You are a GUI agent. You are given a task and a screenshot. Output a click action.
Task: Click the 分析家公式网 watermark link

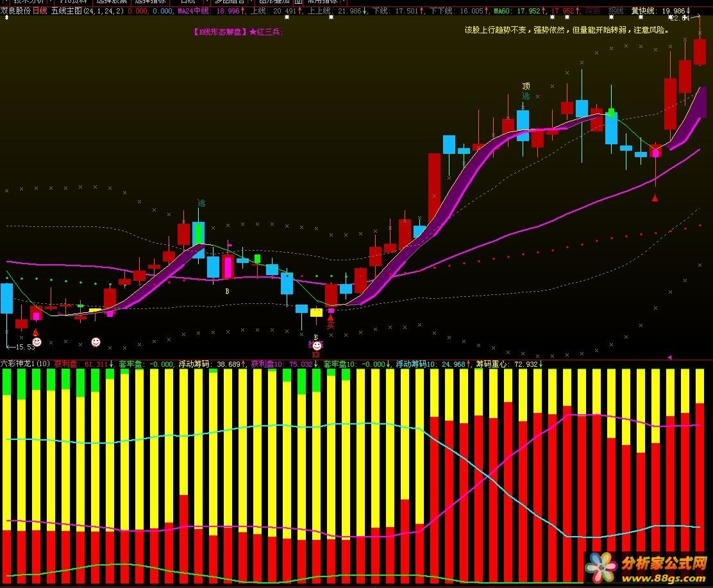point(663,564)
